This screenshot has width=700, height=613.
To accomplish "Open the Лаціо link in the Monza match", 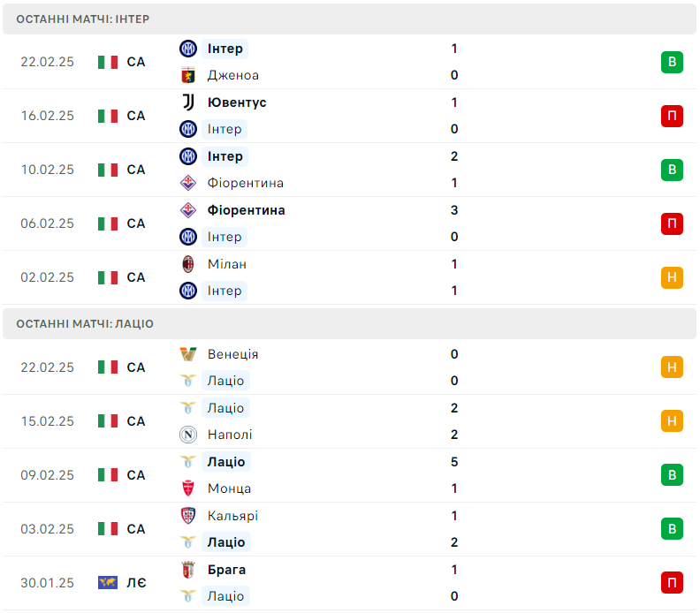I will (226, 462).
